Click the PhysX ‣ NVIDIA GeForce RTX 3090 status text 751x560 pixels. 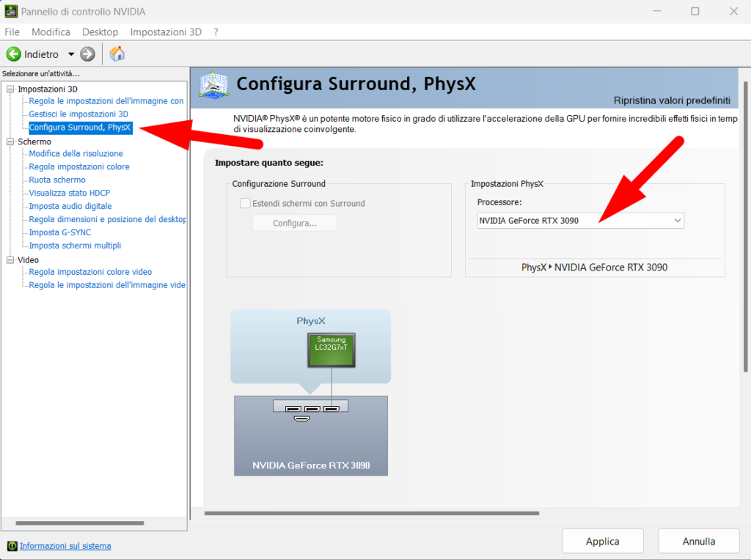pos(594,268)
